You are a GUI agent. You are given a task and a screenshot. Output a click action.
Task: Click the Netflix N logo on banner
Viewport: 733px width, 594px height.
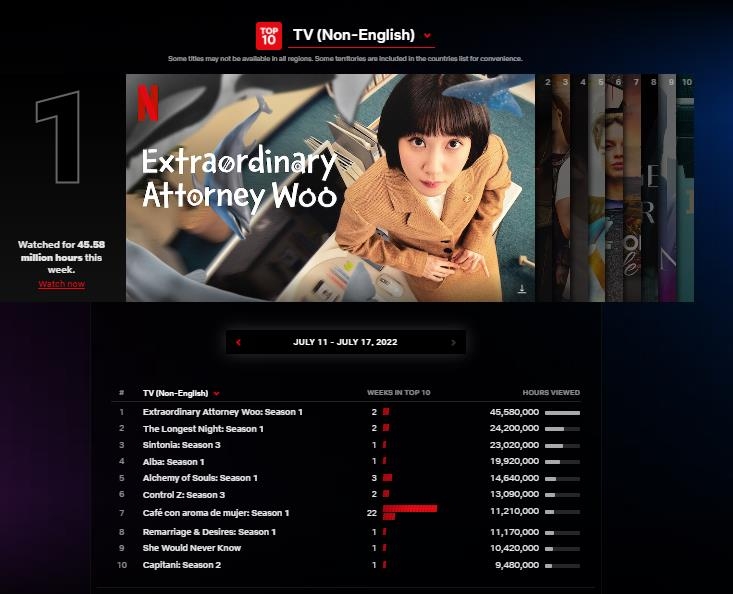point(148,103)
